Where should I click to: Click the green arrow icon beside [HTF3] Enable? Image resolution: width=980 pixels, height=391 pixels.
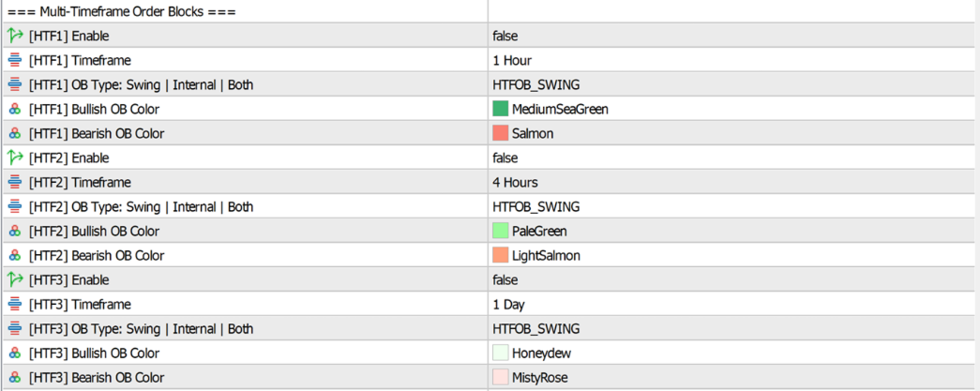click(x=15, y=279)
